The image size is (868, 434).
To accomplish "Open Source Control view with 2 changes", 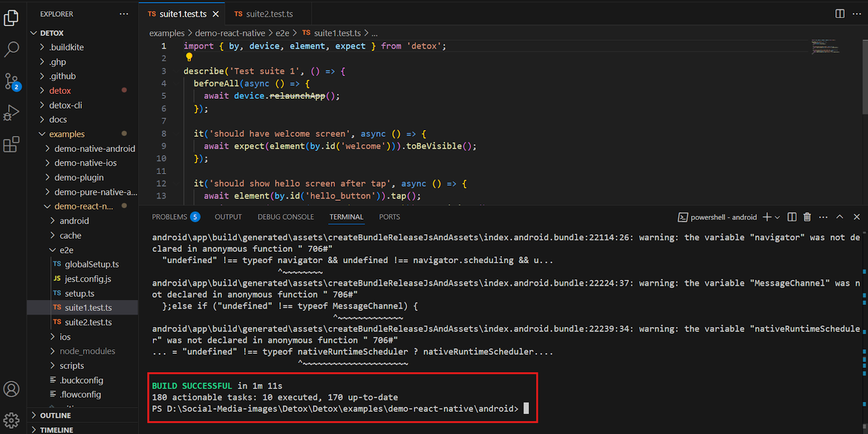I will (x=12, y=81).
